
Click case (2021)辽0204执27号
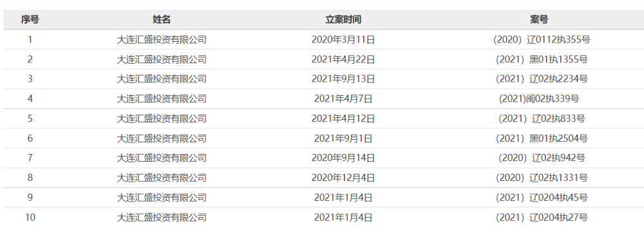point(542,217)
